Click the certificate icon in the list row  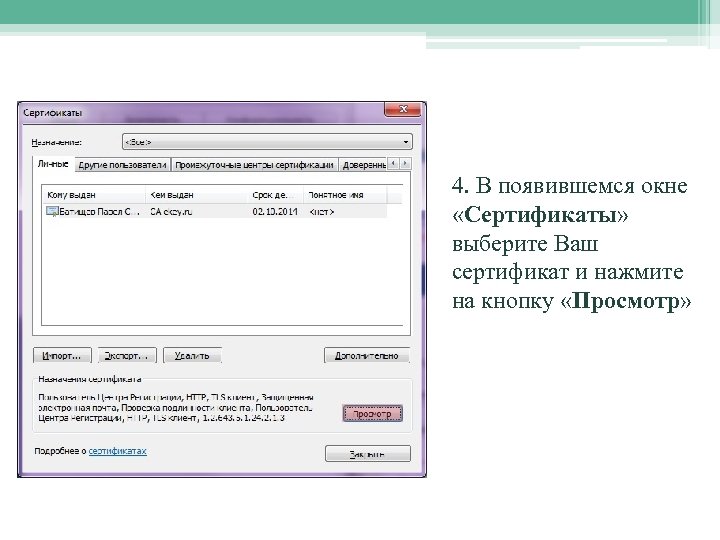52,212
